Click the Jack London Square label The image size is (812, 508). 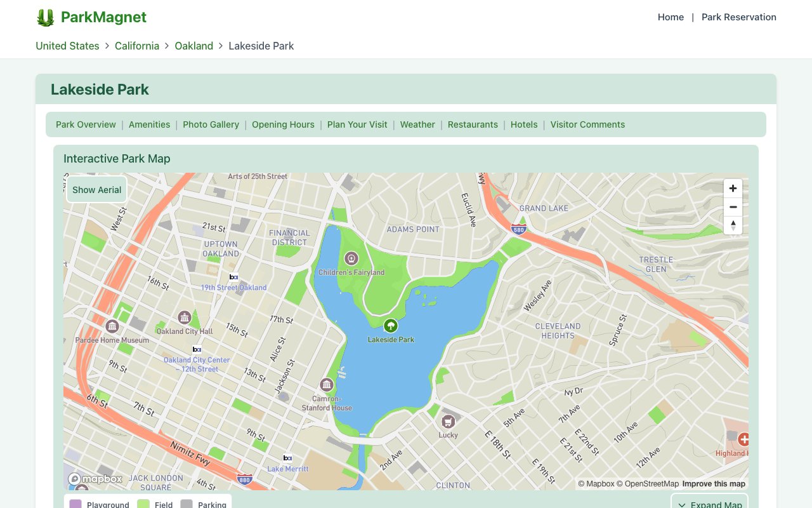pyautogui.click(x=155, y=483)
